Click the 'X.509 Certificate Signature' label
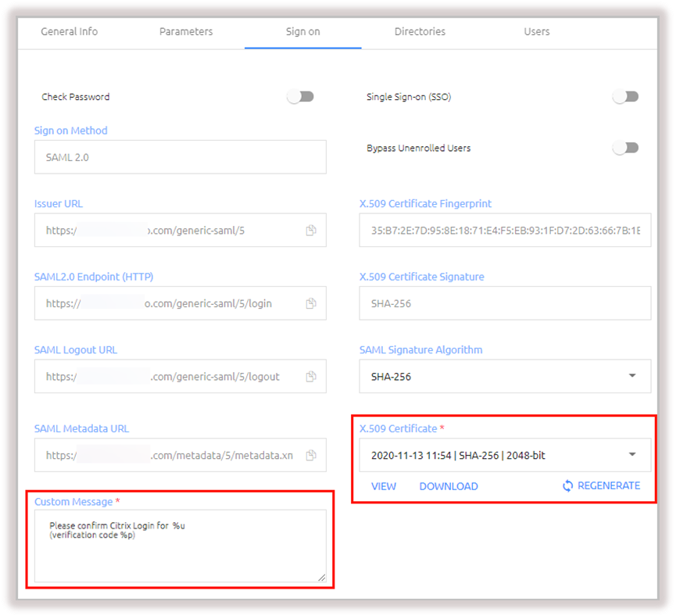Viewport: 676px width, 616px height. coord(422,277)
